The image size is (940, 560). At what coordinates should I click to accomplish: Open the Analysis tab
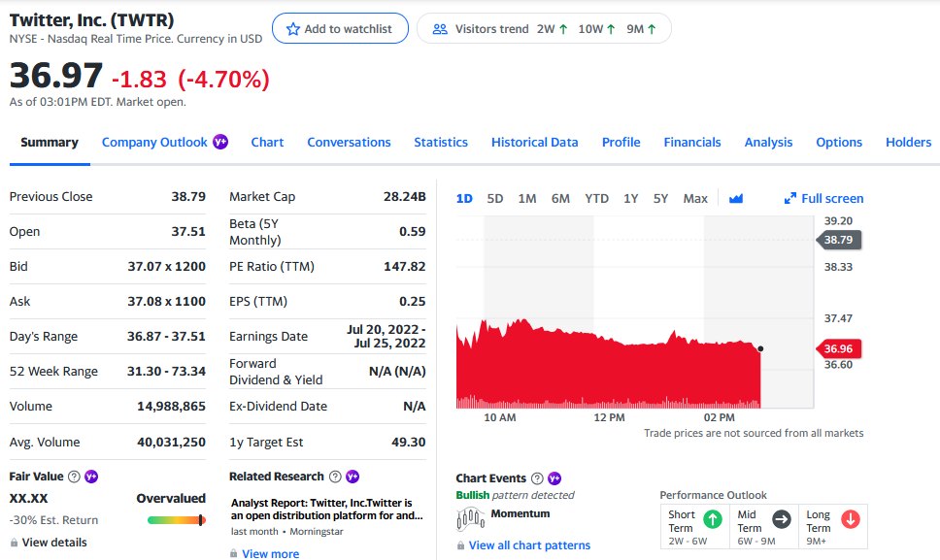point(768,143)
